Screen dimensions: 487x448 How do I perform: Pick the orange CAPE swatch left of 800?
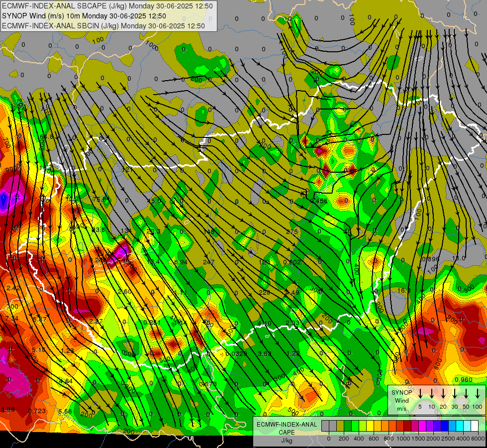[385, 426]
